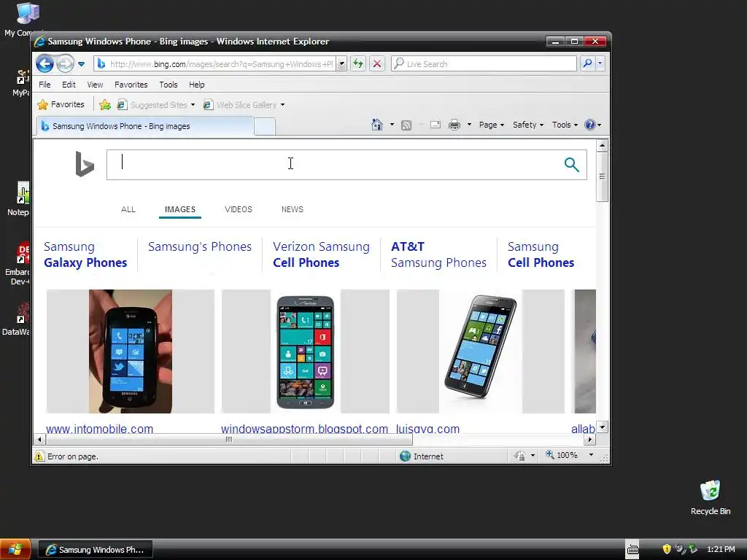747x560 pixels.
Task: Open the tilted Samsung phone thumbnail
Action: (481, 351)
